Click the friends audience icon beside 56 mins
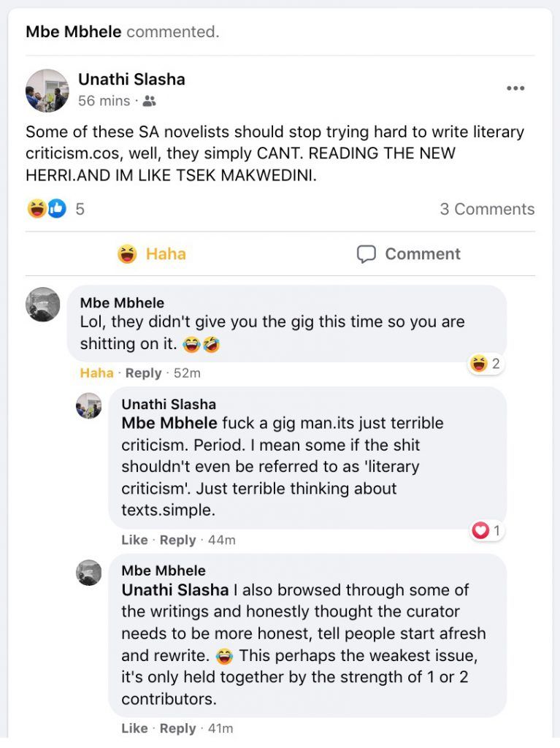Image resolution: width=560 pixels, height=748 pixels. click(149, 102)
